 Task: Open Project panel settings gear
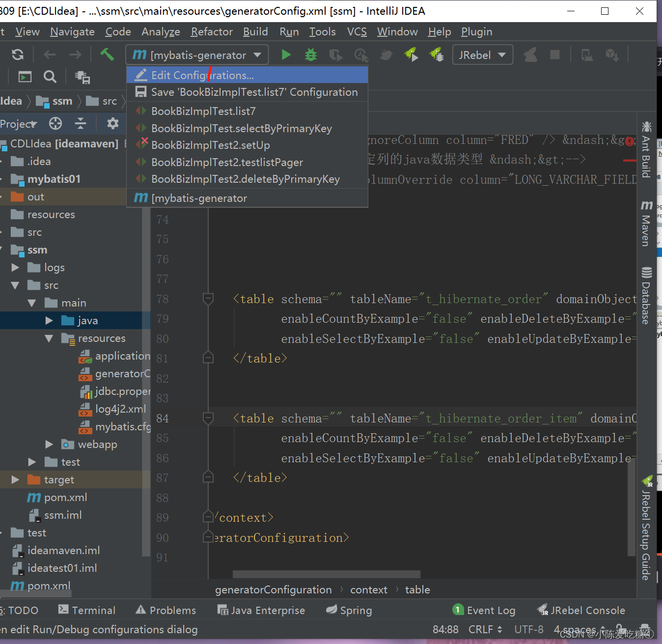click(x=113, y=123)
